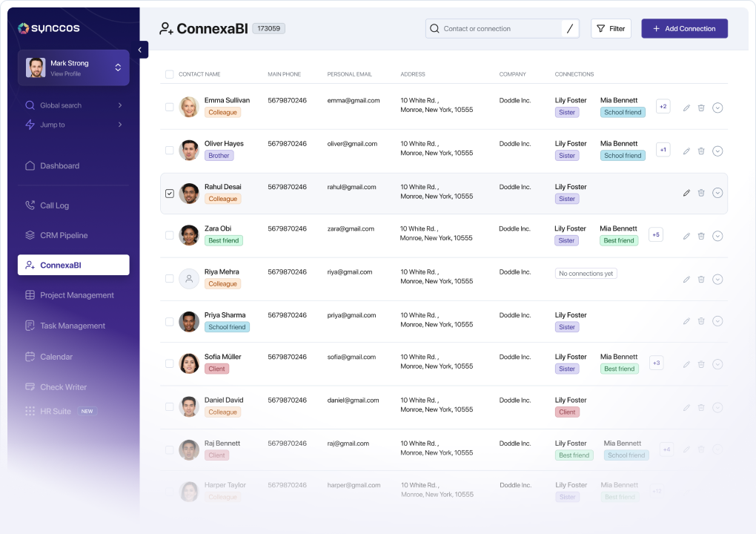Click the Synccos logo

49,28
